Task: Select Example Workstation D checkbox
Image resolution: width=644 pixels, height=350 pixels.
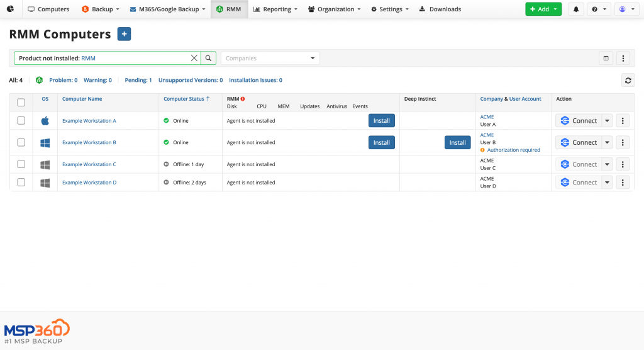Action: pyautogui.click(x=21, y=183)
